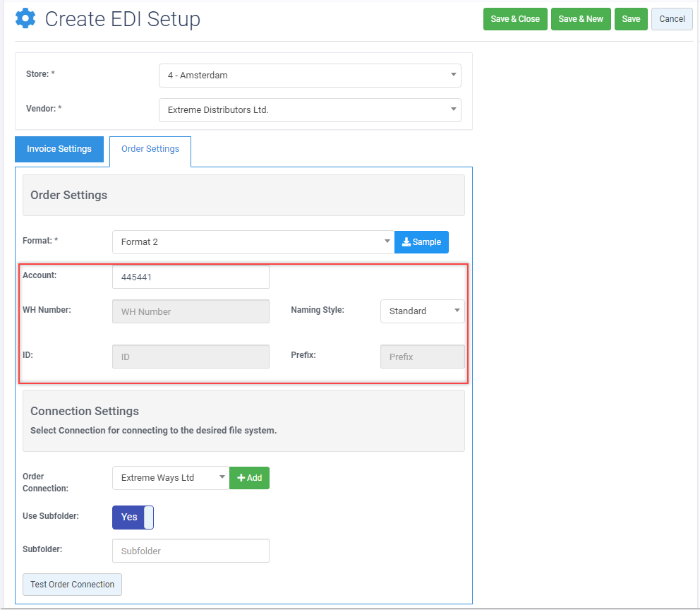This screenshot has height=610, width=700.
Task: Expand the Vendor dropdown
Action: [x=310, y=110]
